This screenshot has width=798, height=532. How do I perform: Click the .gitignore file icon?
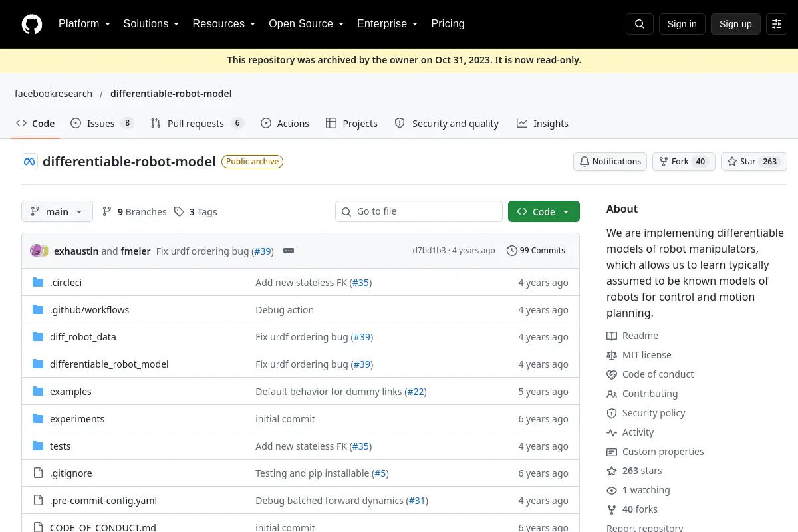(x=38, y=473)
